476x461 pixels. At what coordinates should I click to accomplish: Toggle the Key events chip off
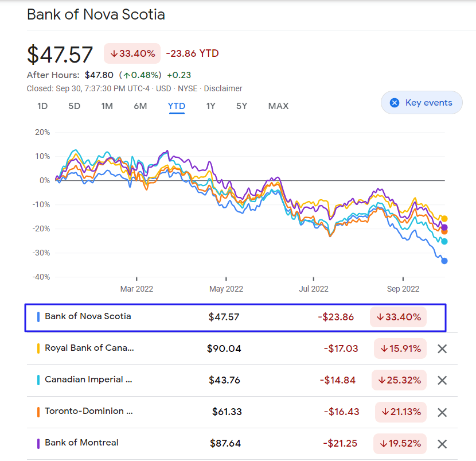(422, 103)
